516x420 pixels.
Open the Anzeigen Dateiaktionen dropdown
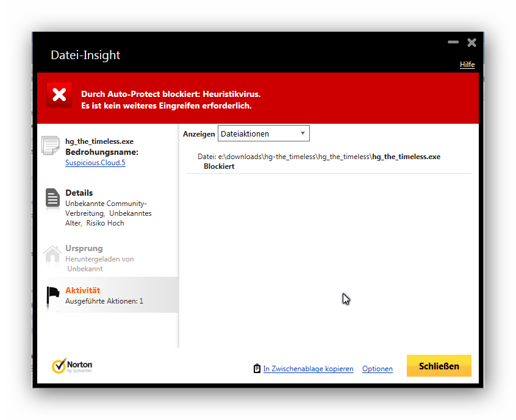point(263,133)
